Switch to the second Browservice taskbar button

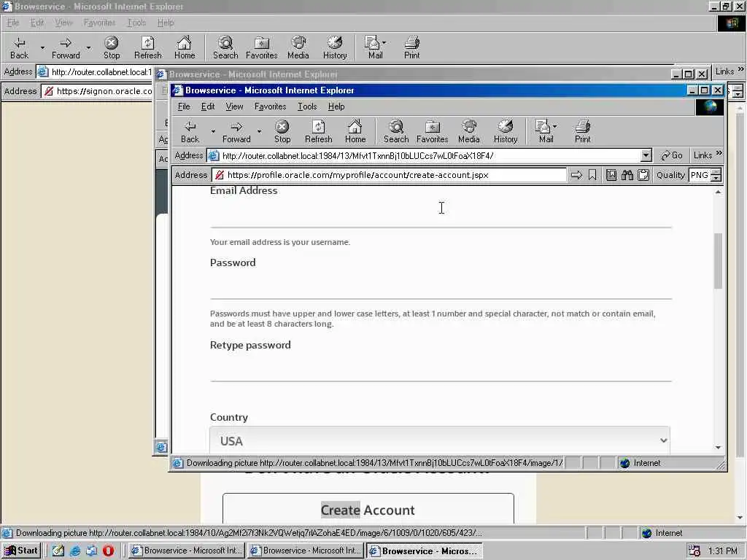306,551
